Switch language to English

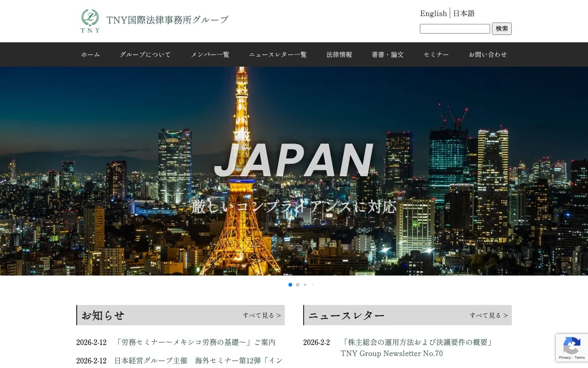(x=433, y=13)
